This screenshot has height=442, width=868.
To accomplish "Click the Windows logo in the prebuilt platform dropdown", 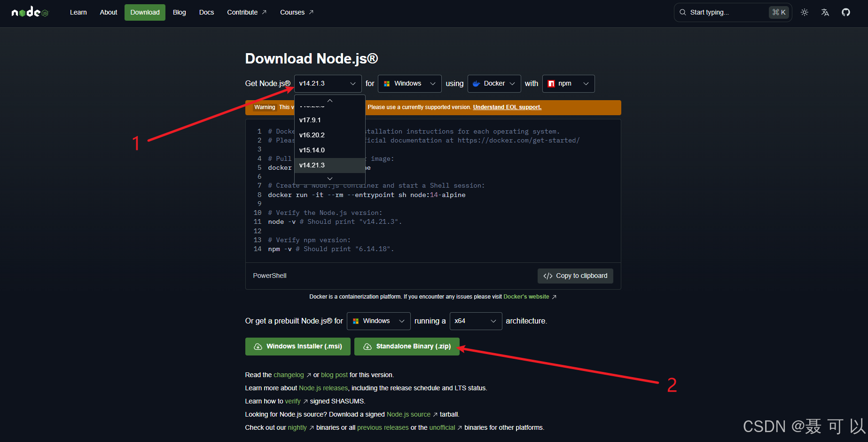I will 356,321.
